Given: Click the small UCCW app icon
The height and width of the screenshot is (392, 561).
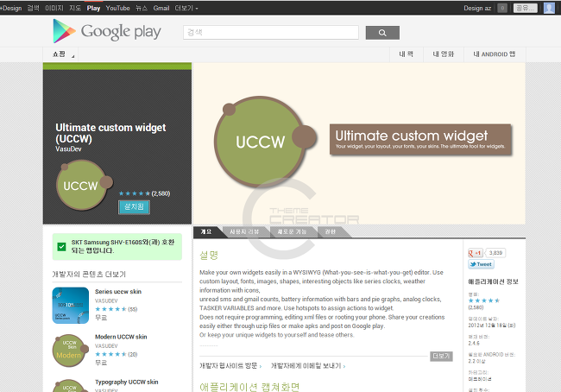Looking at the screenshot, I should (x=85, y=185).
